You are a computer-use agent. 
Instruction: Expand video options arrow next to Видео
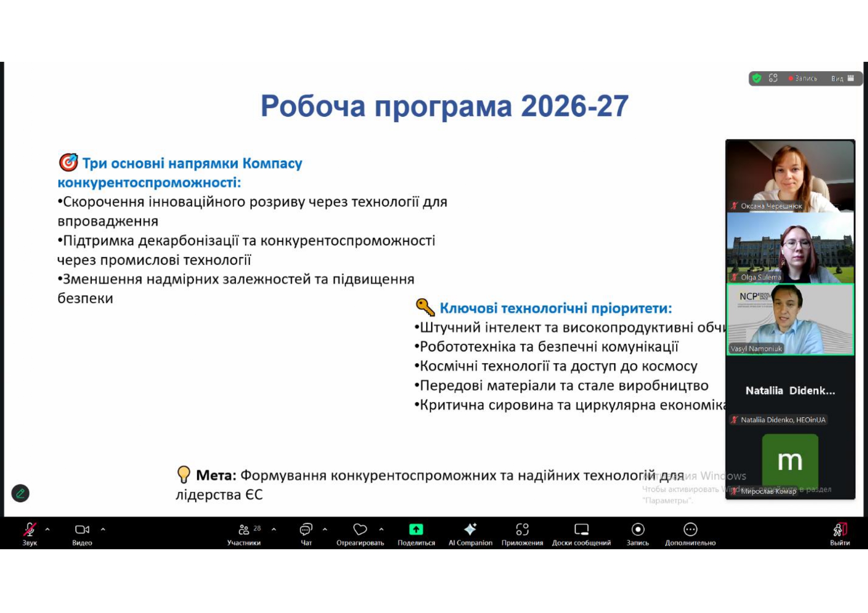coord(103,529)
